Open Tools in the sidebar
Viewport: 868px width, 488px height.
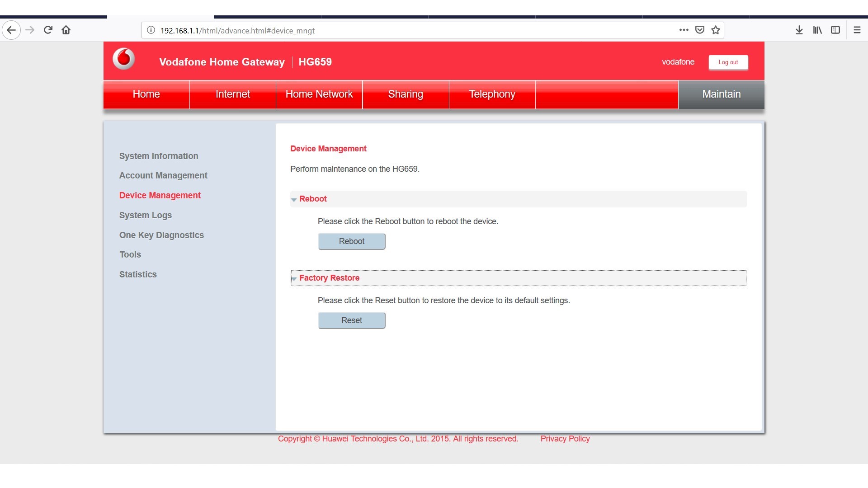pos(130,254)
